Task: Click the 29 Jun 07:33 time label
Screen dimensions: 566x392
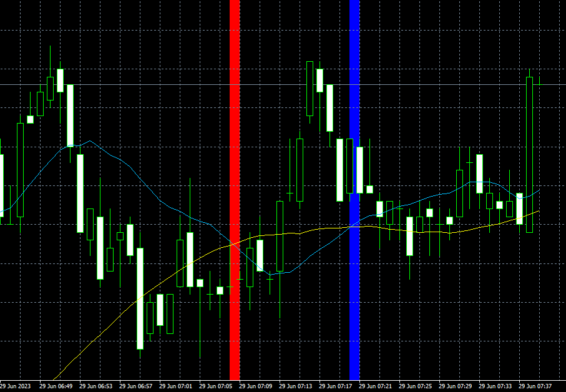Action: pos(497,386)
